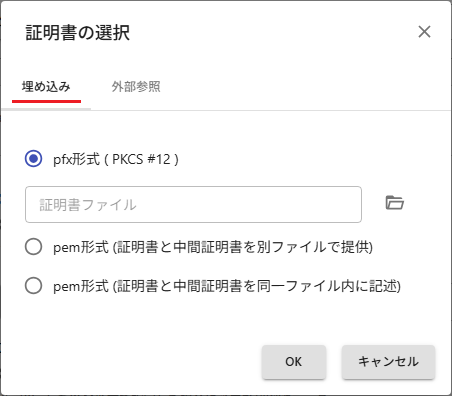
Task: Open the certificate file browse folder icon
Action: (395, 203)
